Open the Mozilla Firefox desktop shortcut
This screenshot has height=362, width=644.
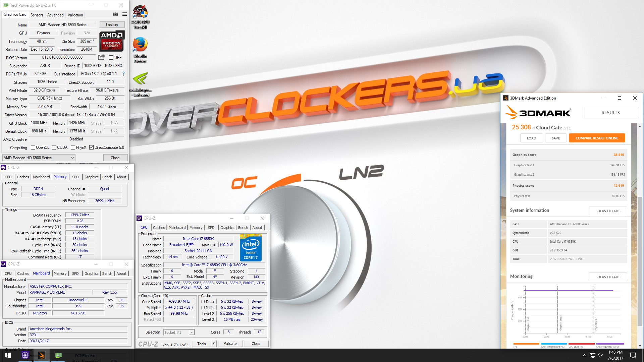click(x=140, y=50)
